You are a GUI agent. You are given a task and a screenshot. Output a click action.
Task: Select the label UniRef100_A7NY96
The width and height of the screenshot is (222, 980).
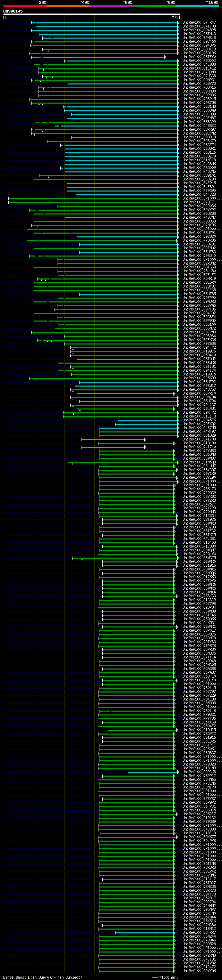click(199, 225)
